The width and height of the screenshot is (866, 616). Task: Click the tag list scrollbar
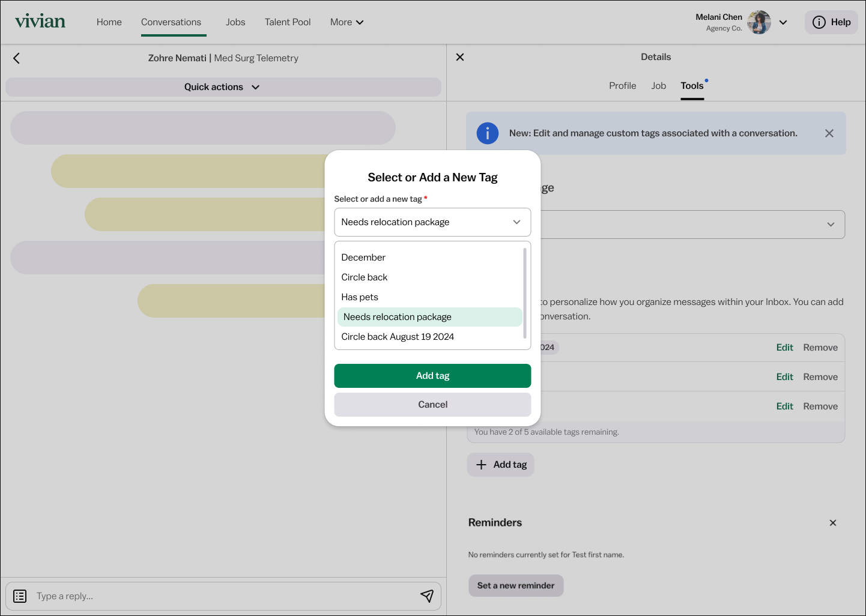(525, 294)
